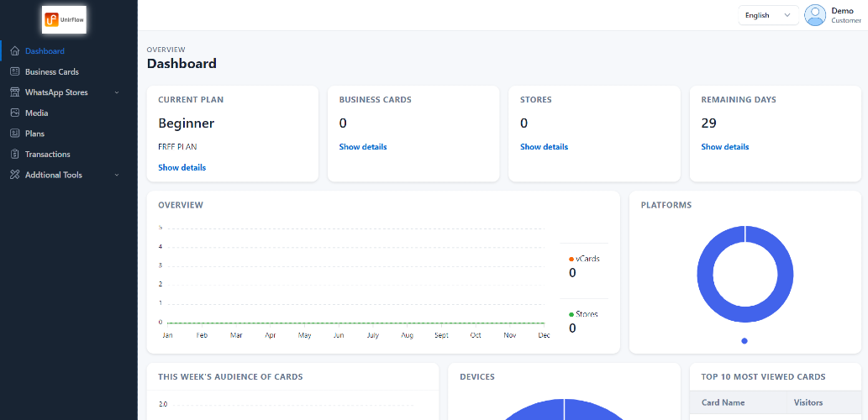The width and height of the screenshot is (868, 420).
Task: Click the blue Platforms donut chart ring
Action: (705, 274)
